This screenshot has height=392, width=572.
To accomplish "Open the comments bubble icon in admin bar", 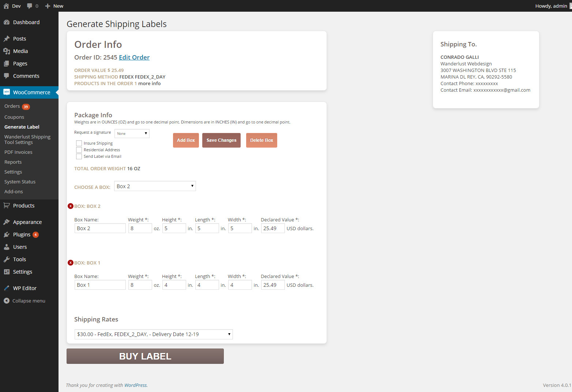I will [30, 6].
